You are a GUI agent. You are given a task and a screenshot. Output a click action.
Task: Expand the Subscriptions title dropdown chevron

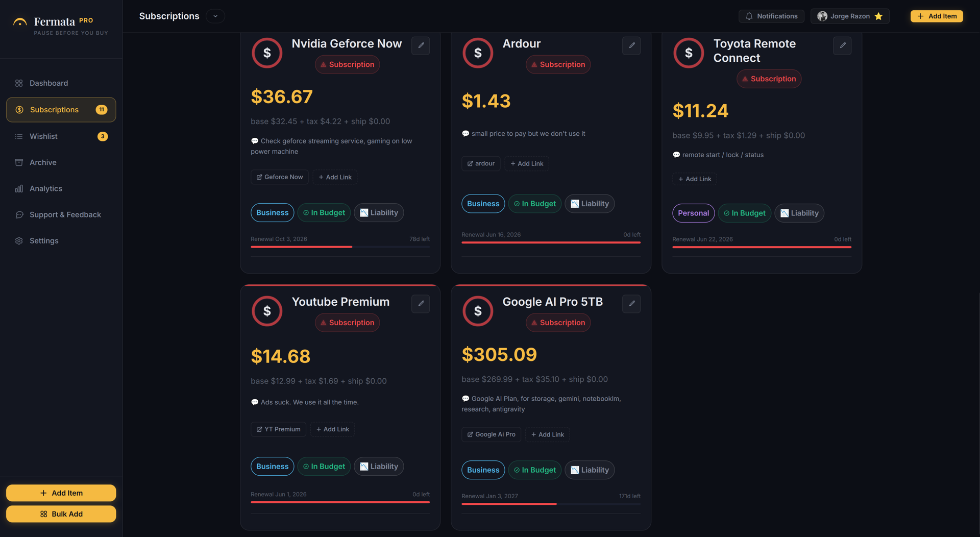(215, 16)
